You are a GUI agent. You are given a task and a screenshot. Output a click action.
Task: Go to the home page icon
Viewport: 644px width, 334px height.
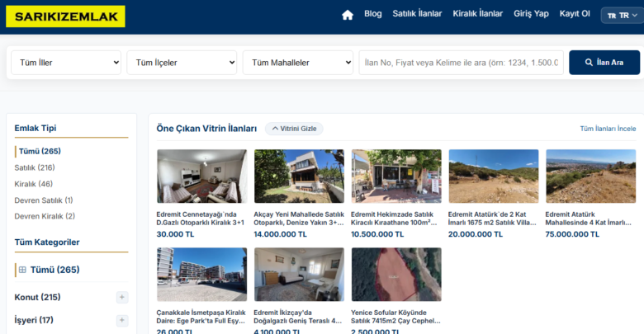[x=348, y=15]
